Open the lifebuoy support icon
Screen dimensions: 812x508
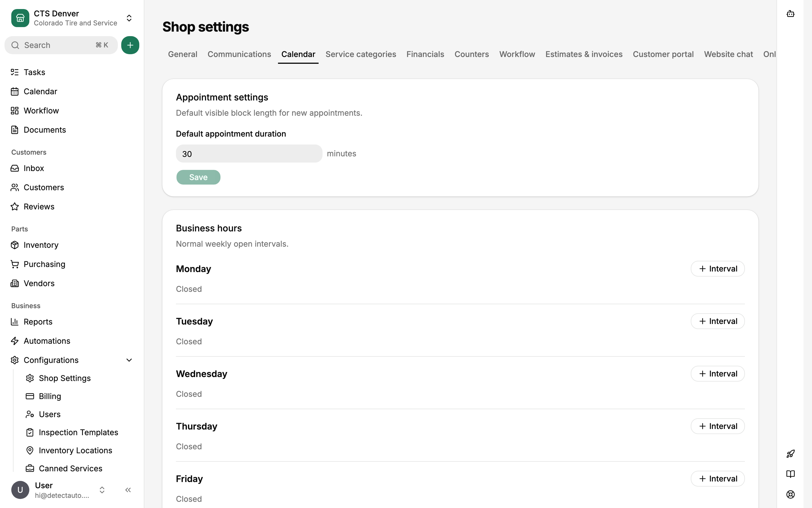point(791,494)
